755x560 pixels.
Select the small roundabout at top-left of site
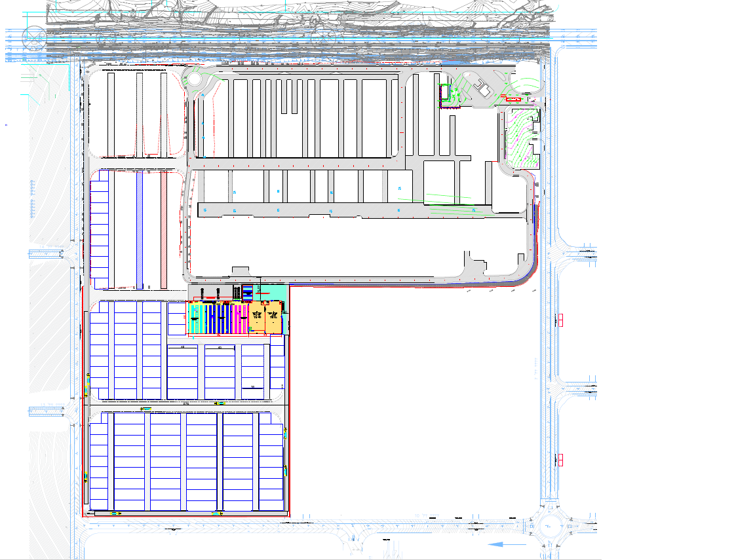(195, 80)
